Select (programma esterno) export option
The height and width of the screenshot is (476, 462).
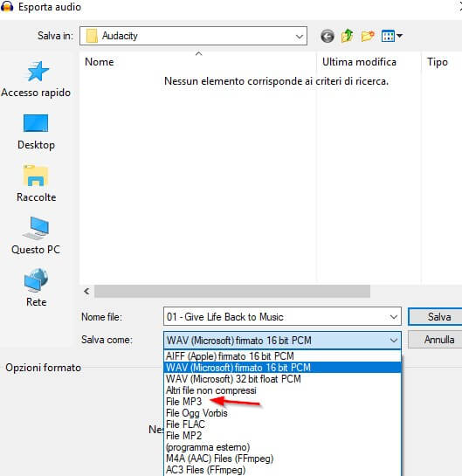282,447
